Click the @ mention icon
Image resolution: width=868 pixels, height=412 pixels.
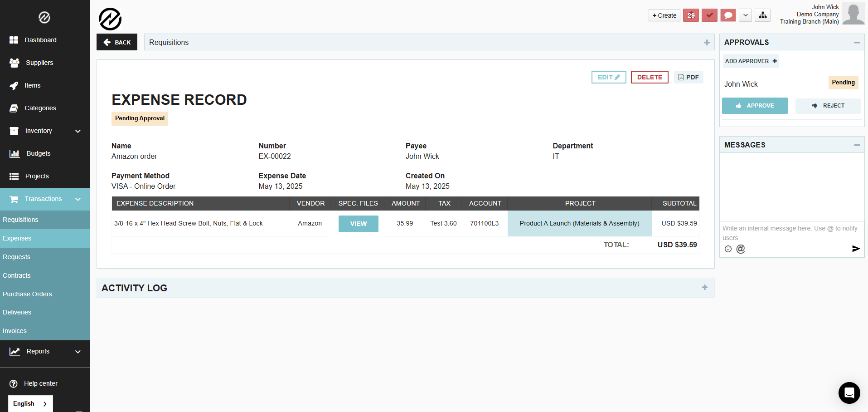click(741, 249)
